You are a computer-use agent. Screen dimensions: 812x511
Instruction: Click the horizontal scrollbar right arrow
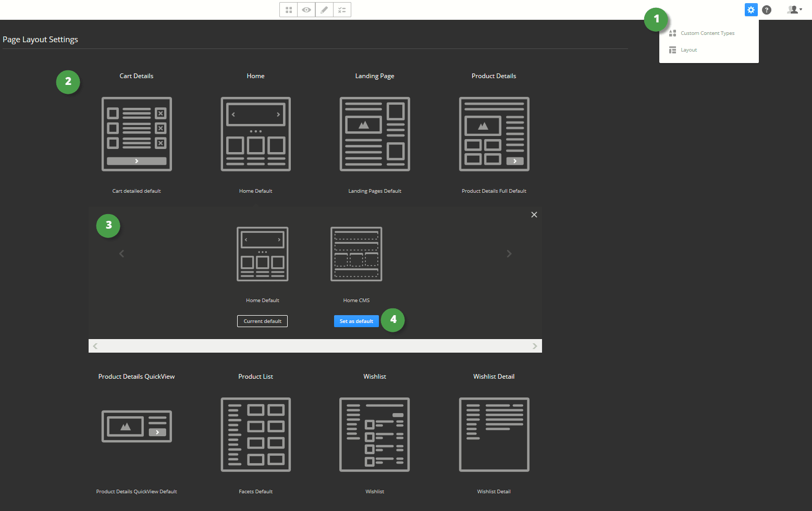coord(535,346)
